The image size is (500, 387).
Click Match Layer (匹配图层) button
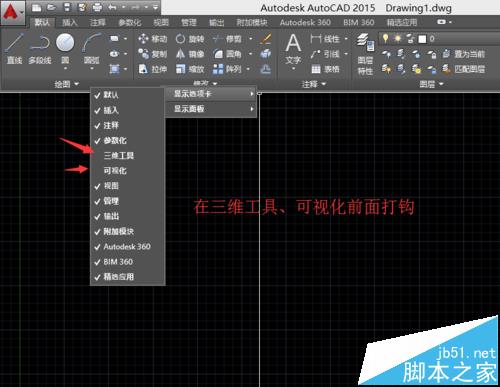[463, 69]
